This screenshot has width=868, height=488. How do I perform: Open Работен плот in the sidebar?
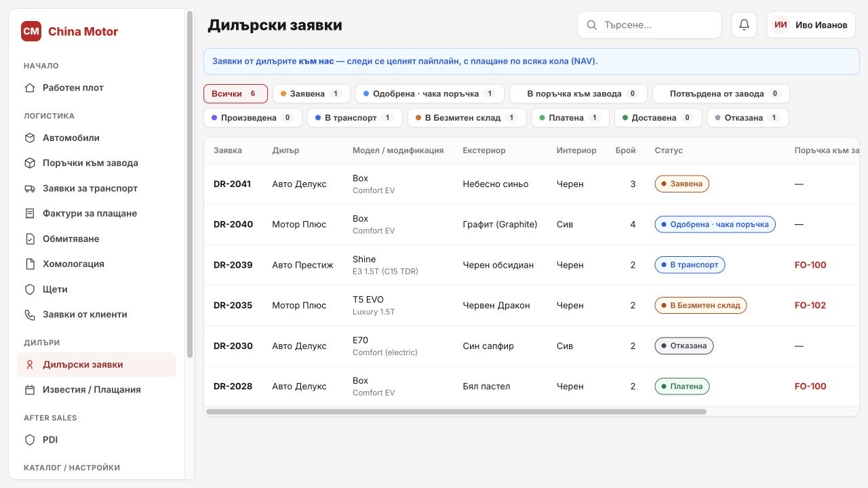click(x=96, y=87)
